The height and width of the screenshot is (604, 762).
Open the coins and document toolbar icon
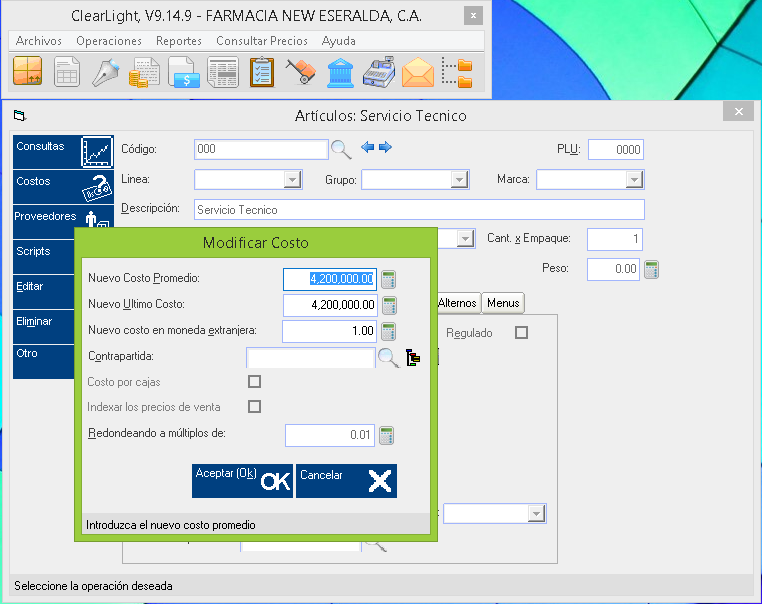coord(144,72)
